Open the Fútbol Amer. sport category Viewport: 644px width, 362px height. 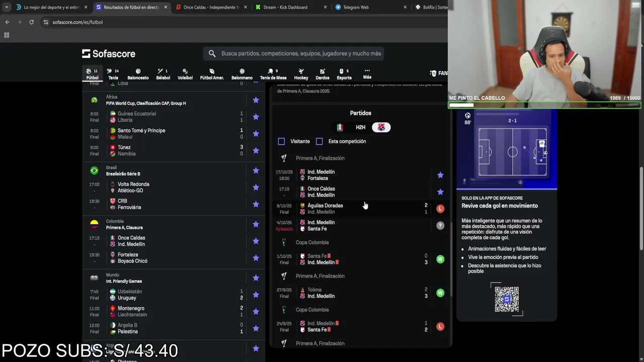[x=212, y=74]
